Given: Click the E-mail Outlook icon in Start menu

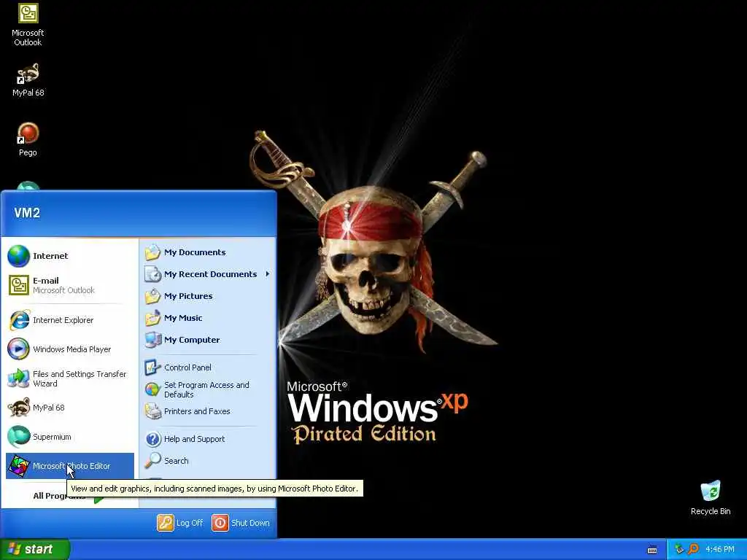Looking at the screenshot, I should (x=18, y=285).
